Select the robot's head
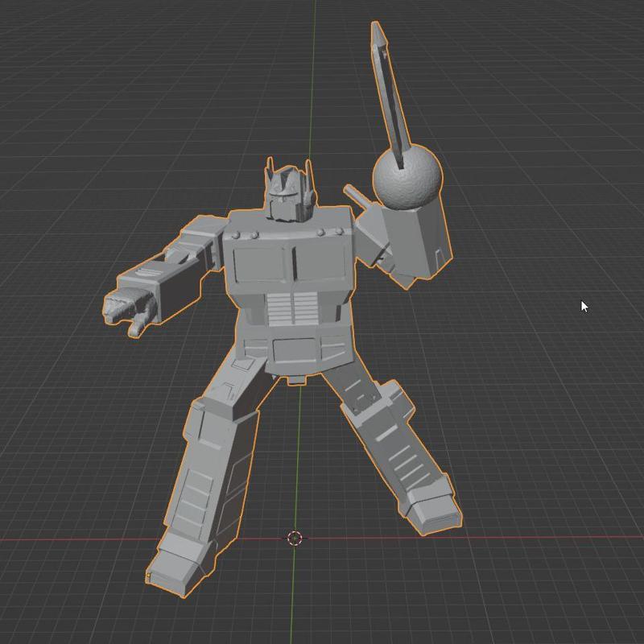 (x=287, y=194)
